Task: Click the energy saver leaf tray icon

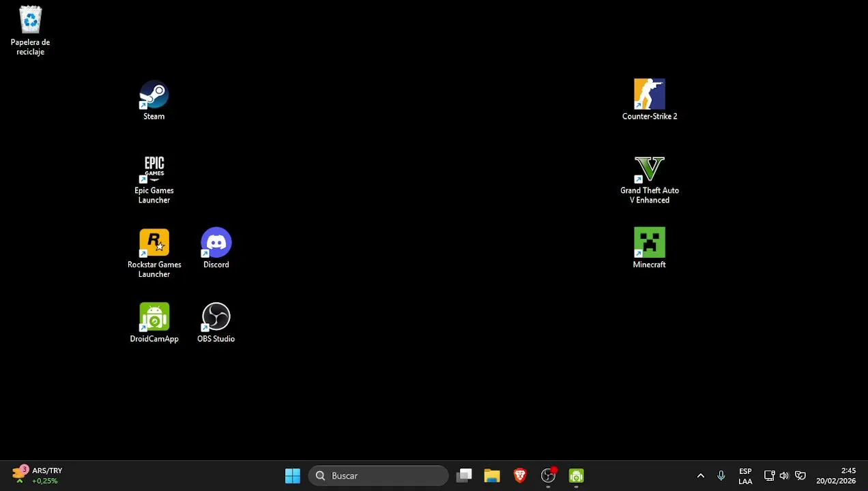Action: [x=800, y=476]
